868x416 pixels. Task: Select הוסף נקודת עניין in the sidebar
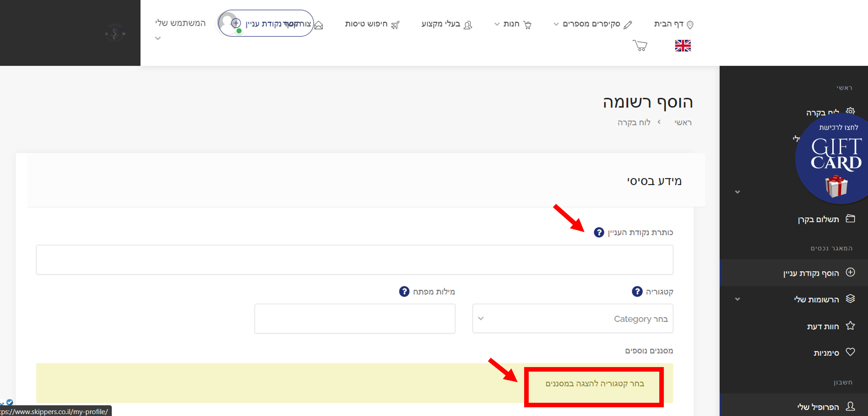(x=811, y=273)
